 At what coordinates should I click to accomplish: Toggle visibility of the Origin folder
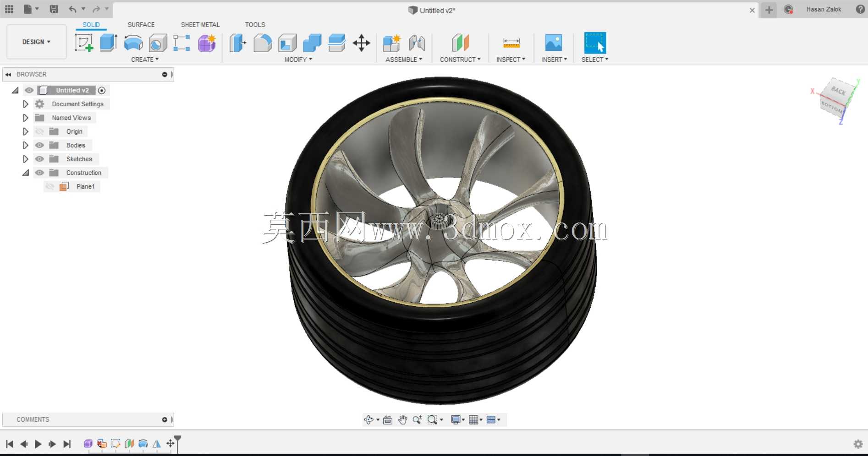click(40, 131)
